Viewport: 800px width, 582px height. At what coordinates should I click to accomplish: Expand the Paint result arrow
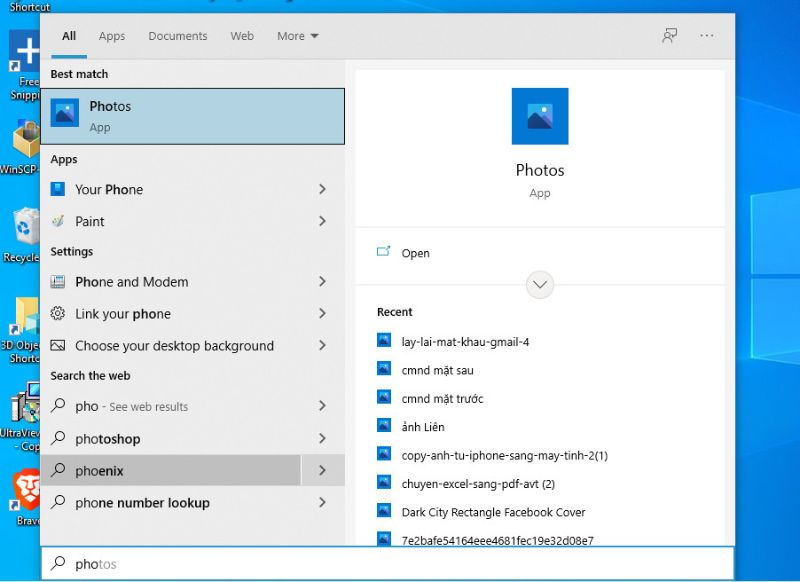tap(322, 221)
